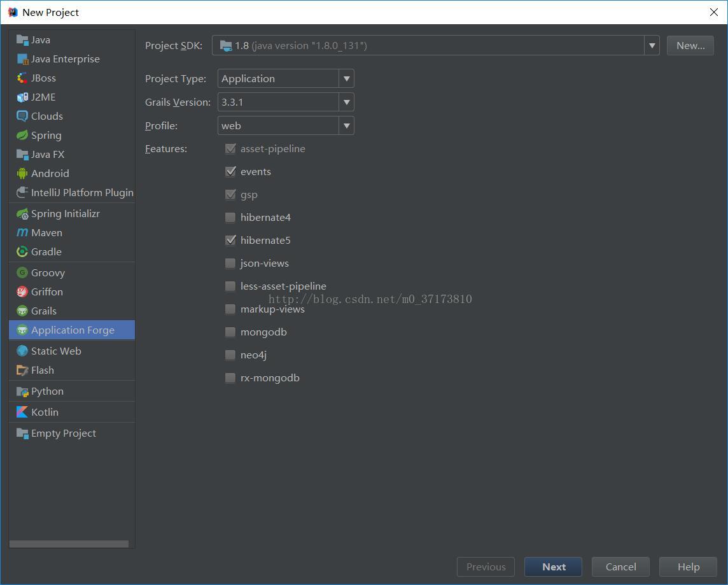This screenshot has width=728, height=585.
Task: Click the Next button
Action: point(553,567)
